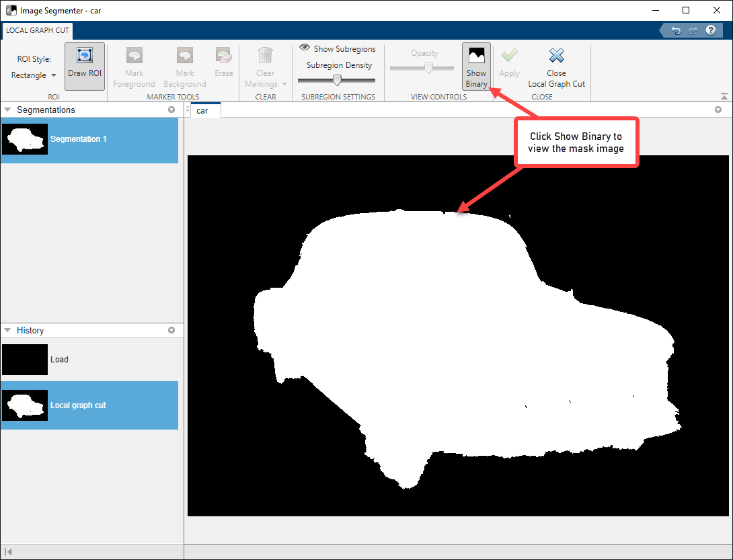
Task: Open the help question mark icon
Action: tap(710, 30)
